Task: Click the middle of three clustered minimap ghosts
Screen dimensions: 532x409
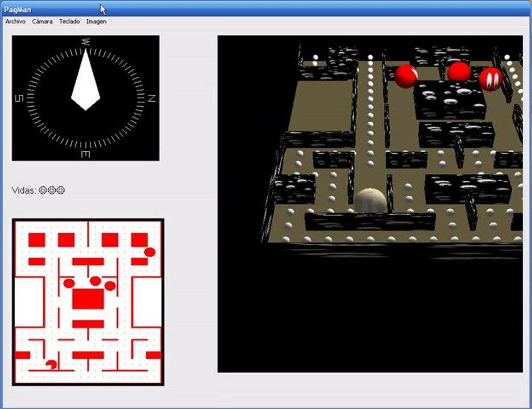Action: 95,281
